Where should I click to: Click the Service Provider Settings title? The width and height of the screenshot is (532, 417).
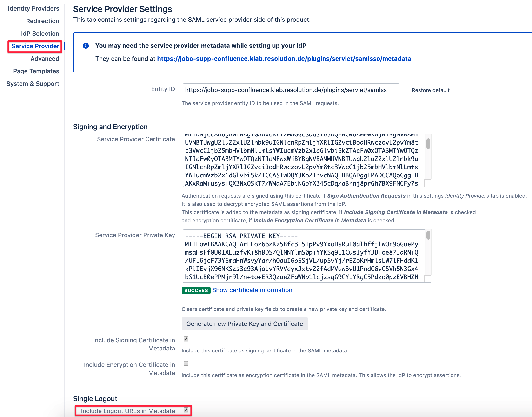(122, 9)
